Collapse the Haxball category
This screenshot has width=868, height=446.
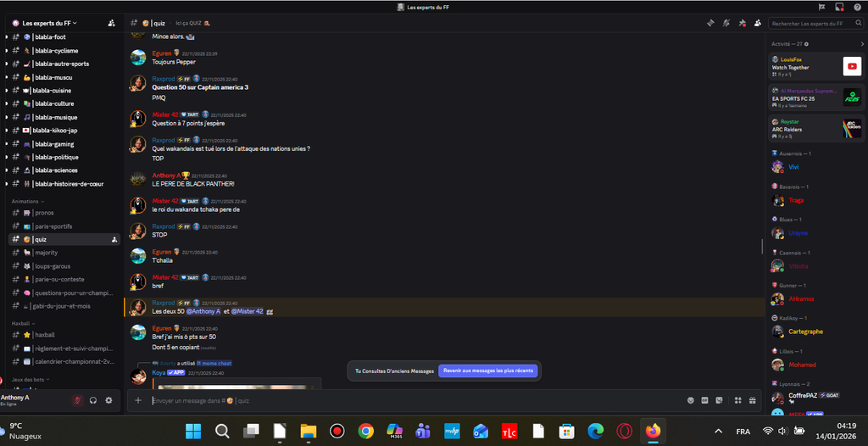23,323
